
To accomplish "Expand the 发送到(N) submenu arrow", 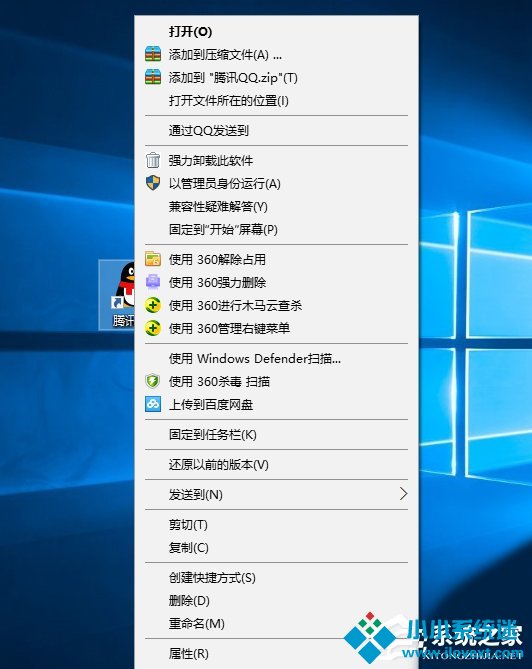I will pos(403,494).
